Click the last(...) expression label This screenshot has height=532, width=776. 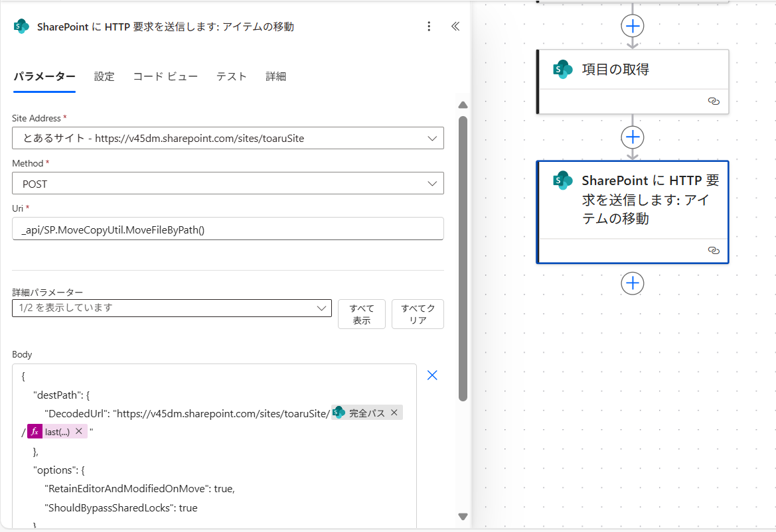click(x=57, y=432)
